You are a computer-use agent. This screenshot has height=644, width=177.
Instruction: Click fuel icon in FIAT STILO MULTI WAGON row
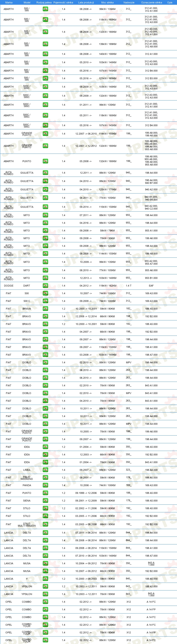(x=45, y=524)
